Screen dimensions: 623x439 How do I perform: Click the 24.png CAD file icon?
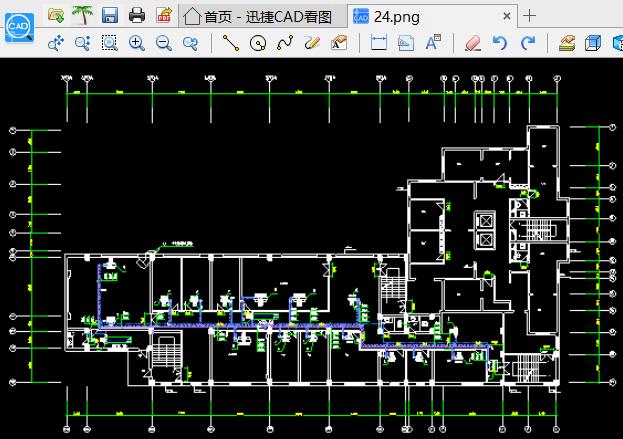pos(361,17)
